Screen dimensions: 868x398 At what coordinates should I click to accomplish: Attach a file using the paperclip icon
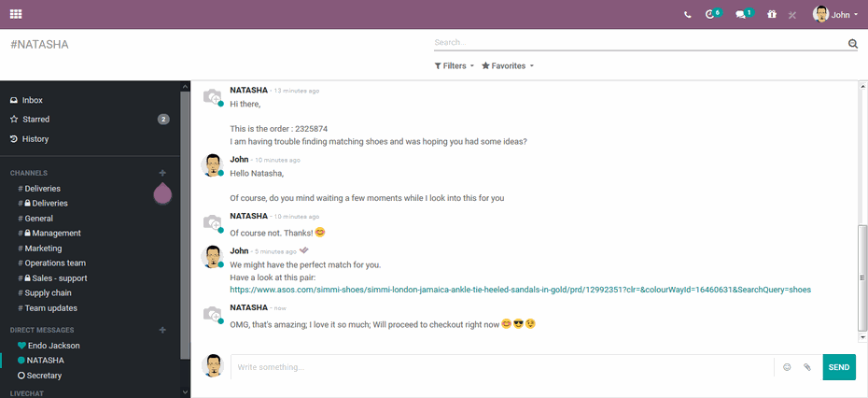point(807,367)
